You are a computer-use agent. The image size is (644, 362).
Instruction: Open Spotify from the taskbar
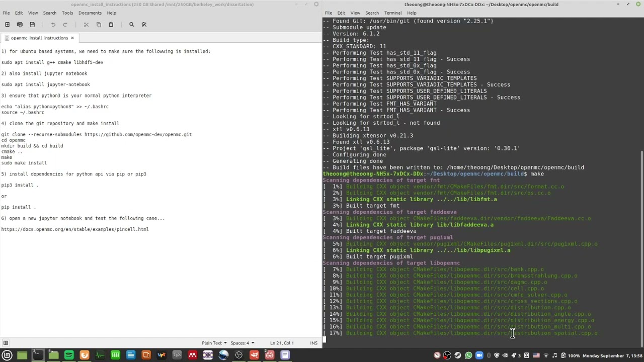click(69, 355)
